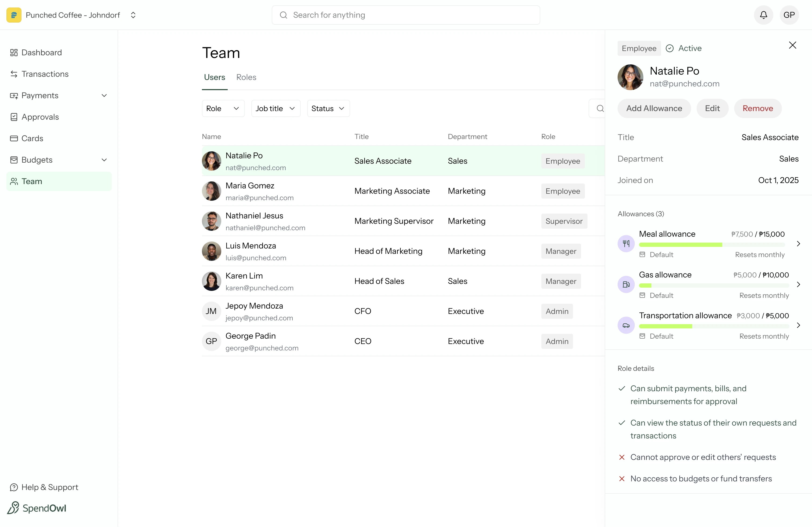Type in the Search for anything field
812x527 pixels.
[x=406, y=15]
